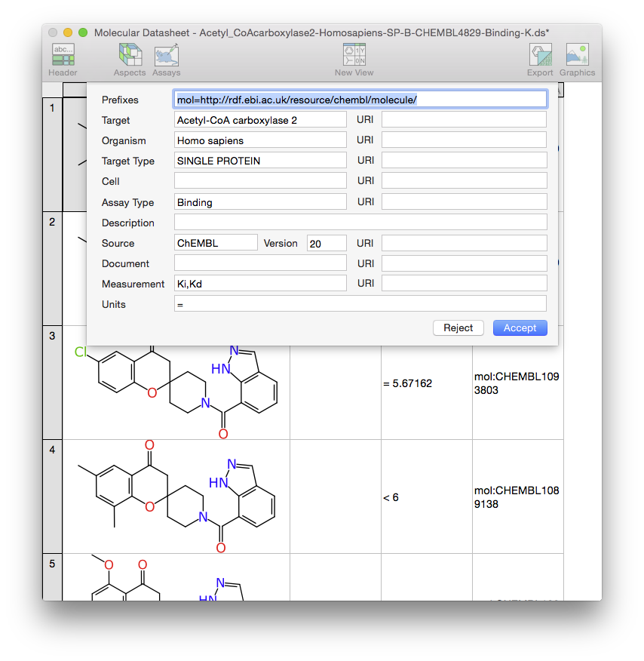Focus the empty Cell input field
This screenshot has height=661, width=644.
click(260, 181)
